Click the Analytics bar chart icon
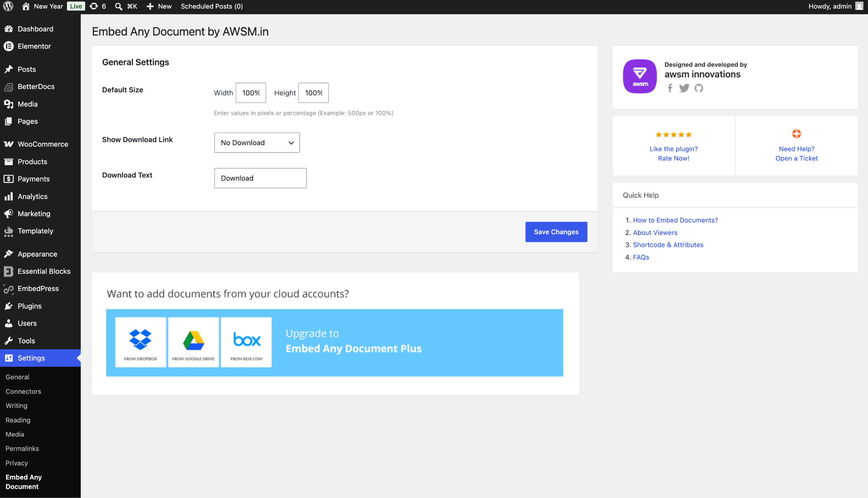 coord(8,196)
